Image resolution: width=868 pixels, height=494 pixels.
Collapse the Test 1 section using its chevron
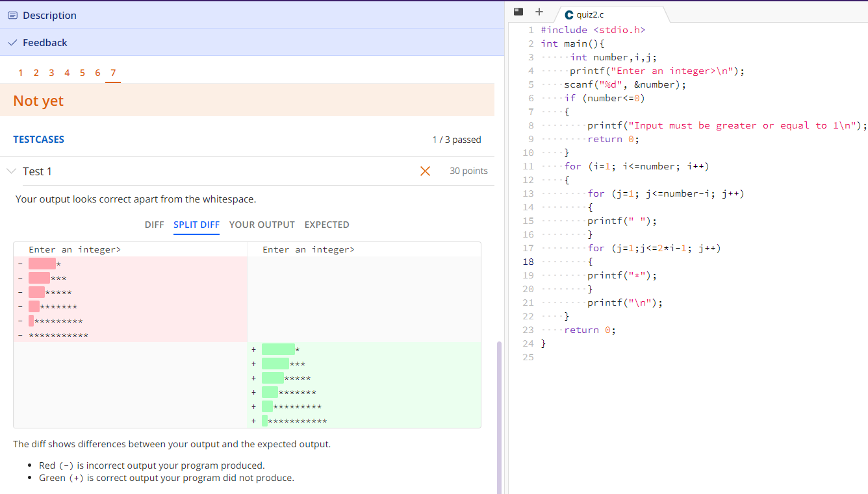click(10, 171)
